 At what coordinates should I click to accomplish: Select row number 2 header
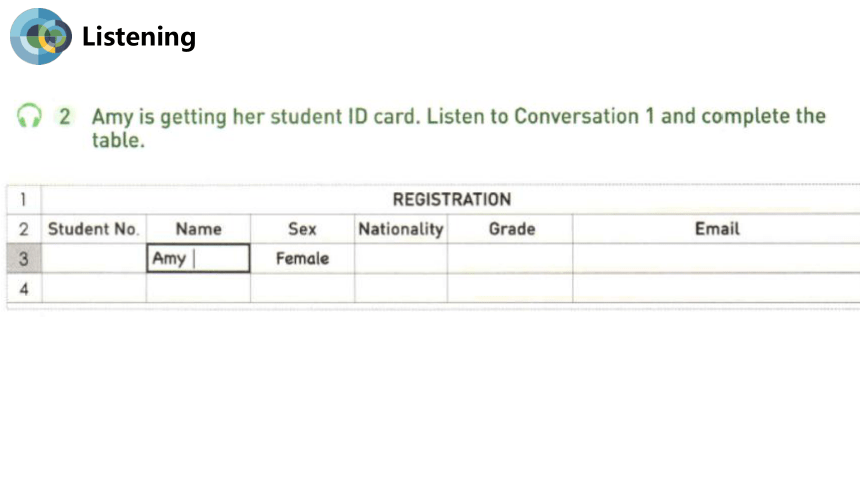(24, 229)
